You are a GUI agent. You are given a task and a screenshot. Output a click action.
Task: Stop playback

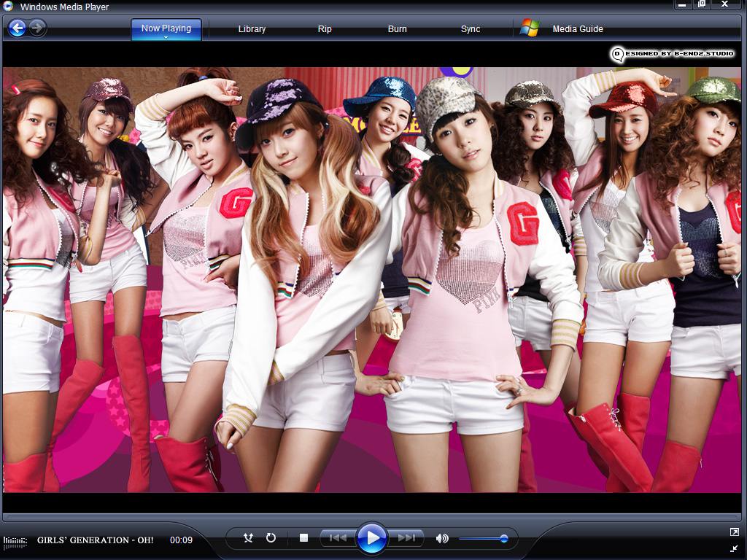coord(303,538)
